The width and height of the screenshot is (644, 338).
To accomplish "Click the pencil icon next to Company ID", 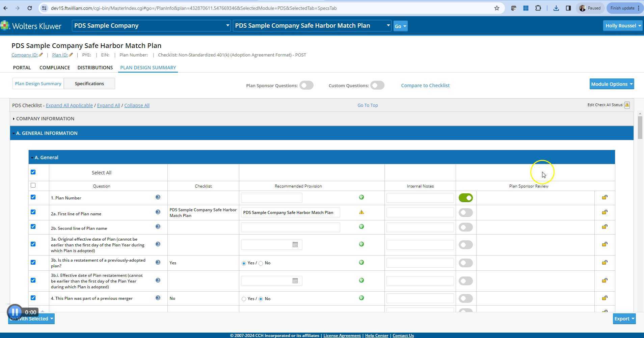I will [41, 55].
